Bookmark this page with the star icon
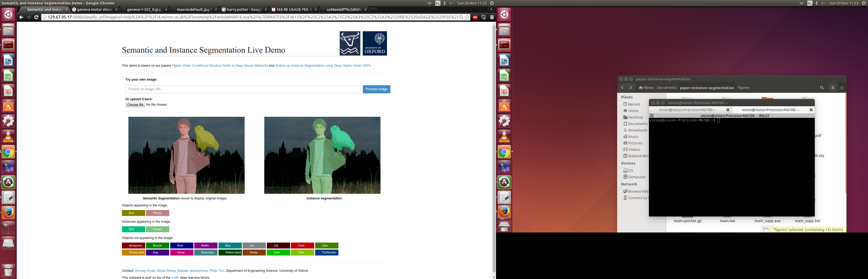The image size is (868, 279). click(467, 17)
